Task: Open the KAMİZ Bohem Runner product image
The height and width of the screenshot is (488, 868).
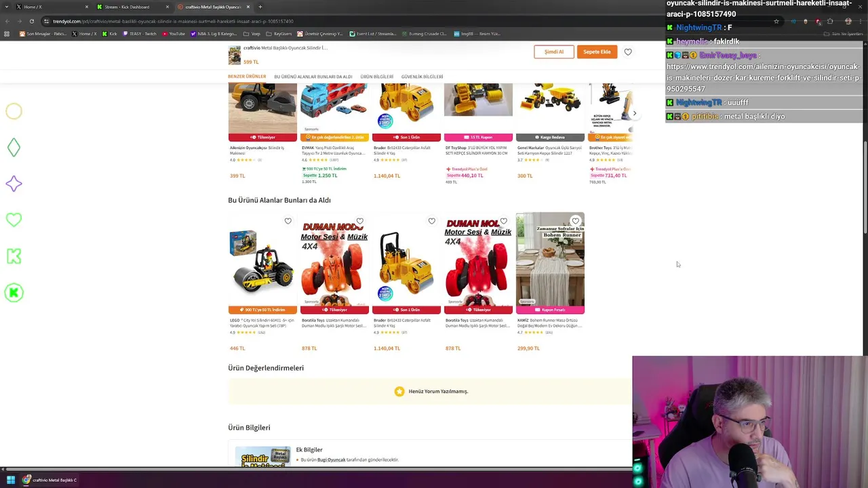Action: click(x=550, y=263)
